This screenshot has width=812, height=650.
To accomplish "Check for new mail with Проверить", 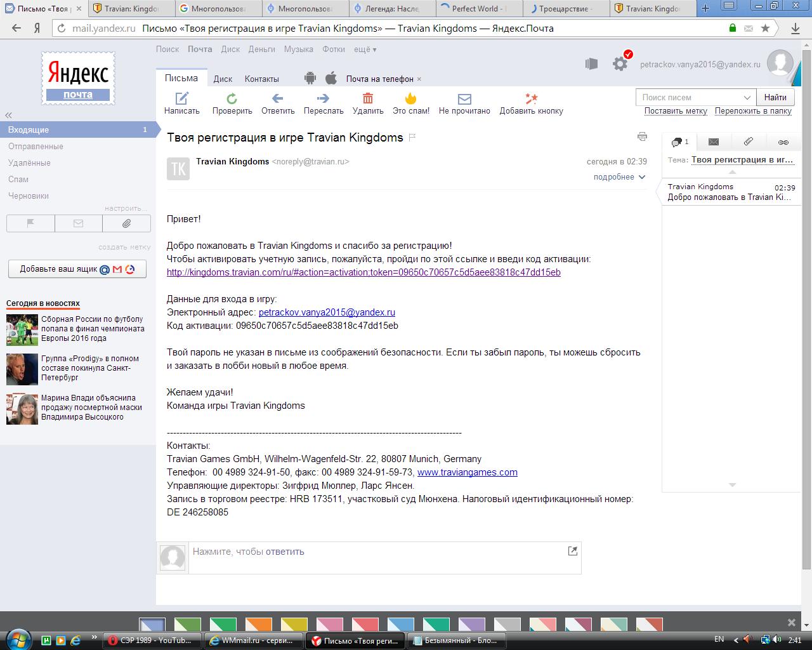I will click(232, 103).
